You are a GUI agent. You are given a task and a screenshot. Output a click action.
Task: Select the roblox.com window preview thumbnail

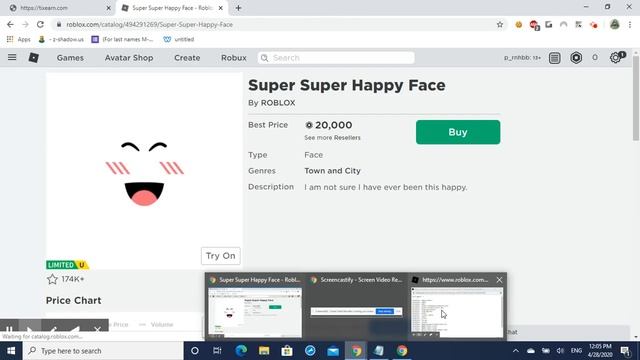point(457,312)
